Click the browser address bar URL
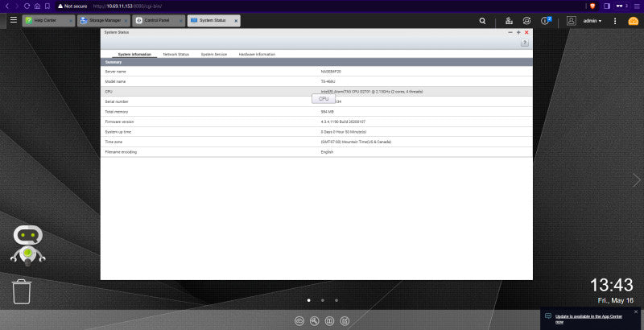The height and width of the screenshot is (330, 644). pos(127,6)
